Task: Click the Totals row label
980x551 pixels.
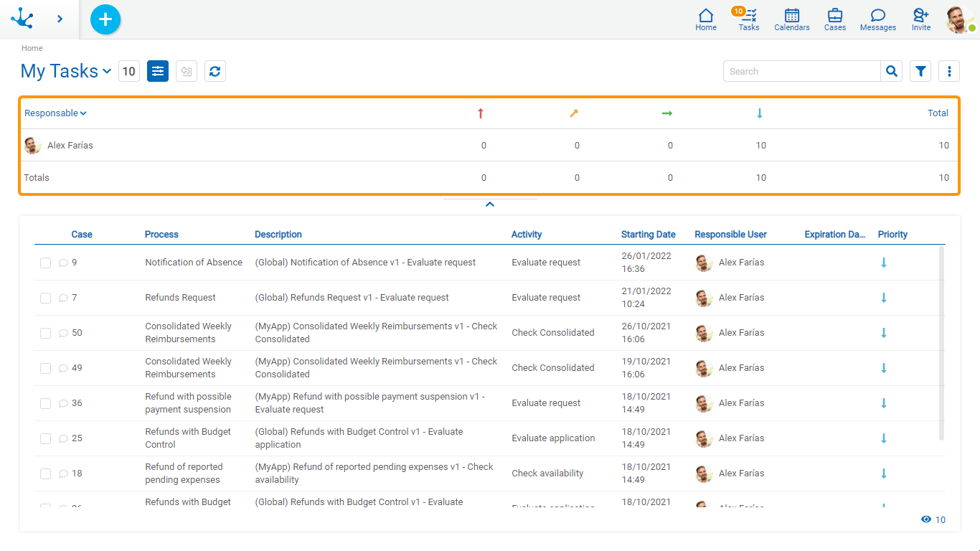Action: pyautogui.click(x=37, y=178)
